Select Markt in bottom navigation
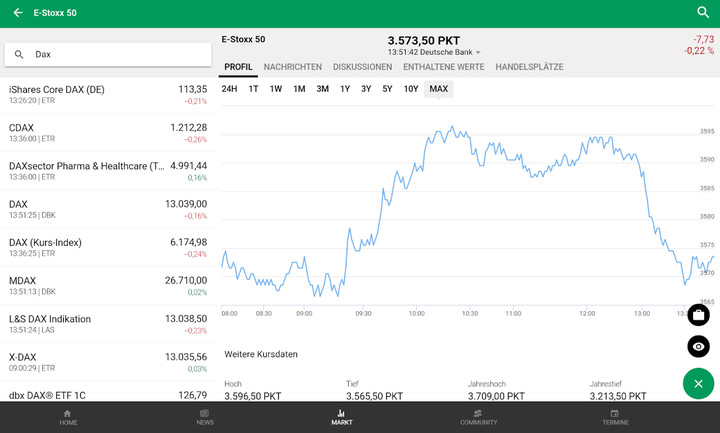Screen dimensions: 720x433 click(342, 417)
